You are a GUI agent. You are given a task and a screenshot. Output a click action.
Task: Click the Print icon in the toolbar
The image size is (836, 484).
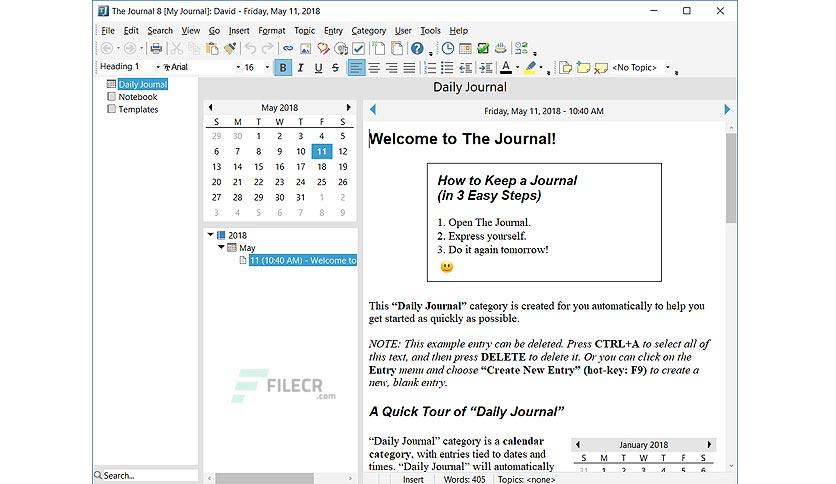tap(156, 49)
